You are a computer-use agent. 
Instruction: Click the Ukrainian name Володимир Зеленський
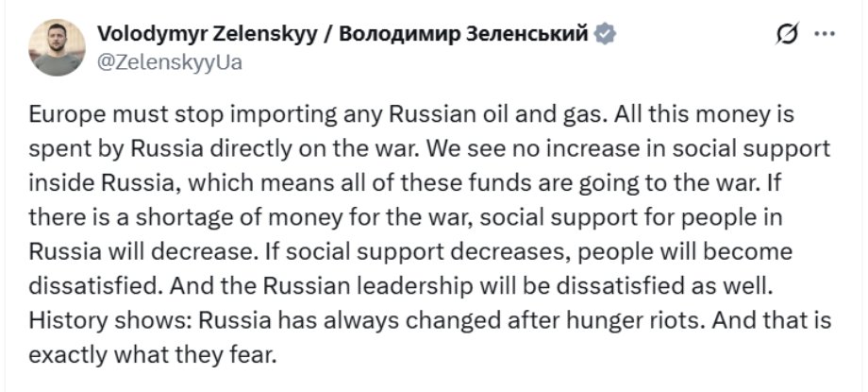coord(464,34)
